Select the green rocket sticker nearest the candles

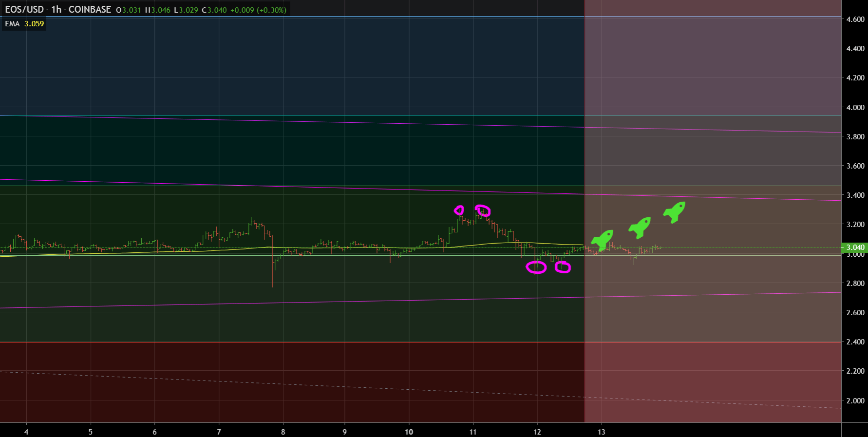[603, 240]
